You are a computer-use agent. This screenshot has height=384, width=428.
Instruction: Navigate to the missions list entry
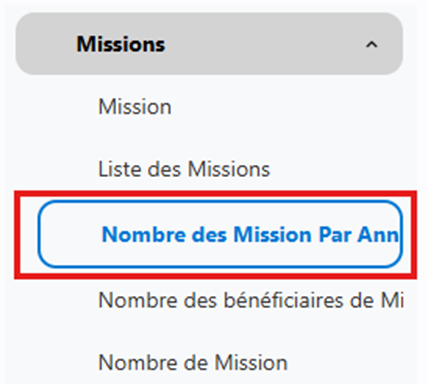pyautogui.click(x=184, y=169)
